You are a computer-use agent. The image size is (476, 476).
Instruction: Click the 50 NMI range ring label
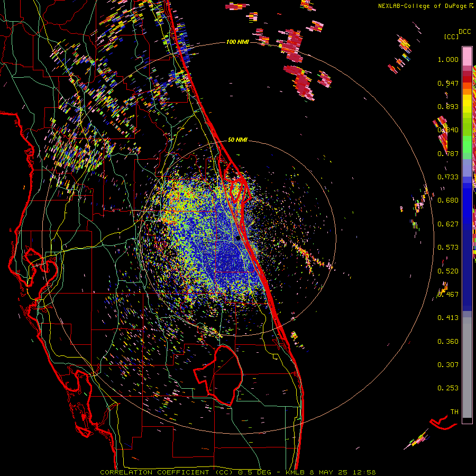(x=237, y=140)
